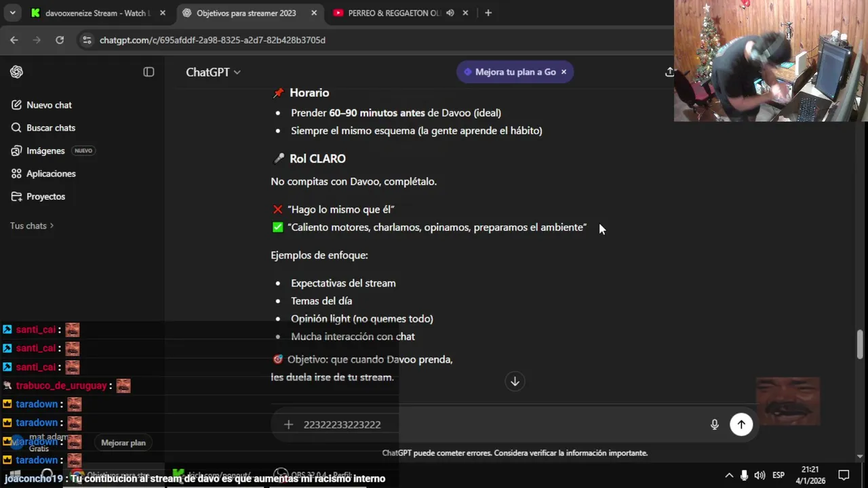Click the page vertical scrollbar thumb
The height and width of the screenshot is (488, 868).
pyautogui.click(x=861, y=344)
